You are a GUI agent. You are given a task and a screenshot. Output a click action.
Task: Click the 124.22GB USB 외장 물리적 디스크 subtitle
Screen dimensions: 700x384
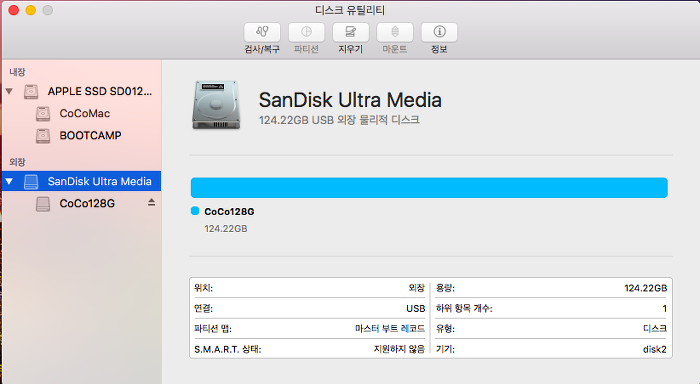[339, 120]
